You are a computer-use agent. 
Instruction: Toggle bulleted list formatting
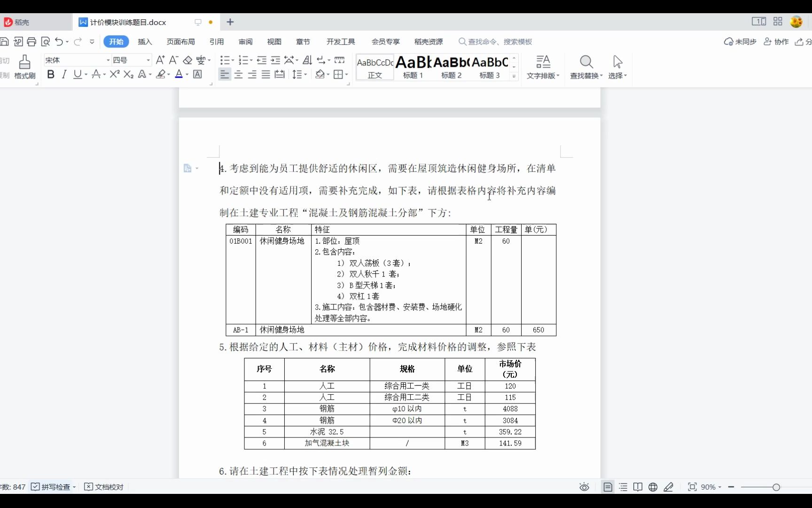coord(225,60)
